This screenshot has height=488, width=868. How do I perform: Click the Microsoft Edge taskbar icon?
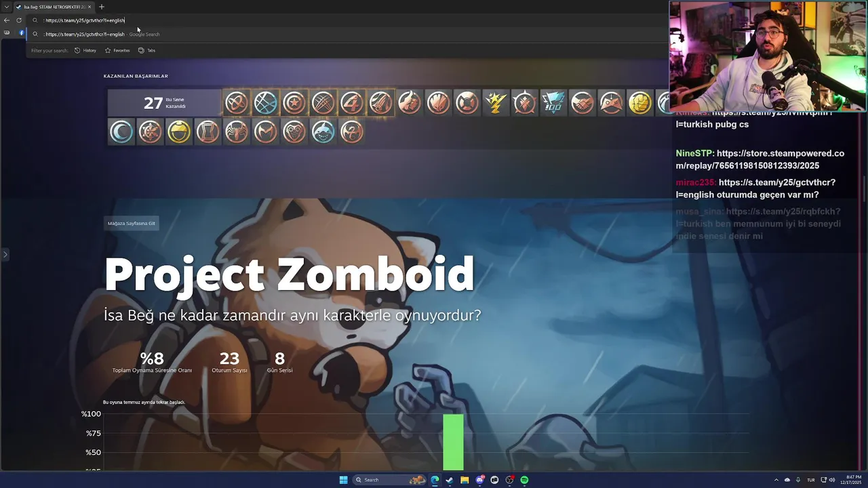coord(435,480)
